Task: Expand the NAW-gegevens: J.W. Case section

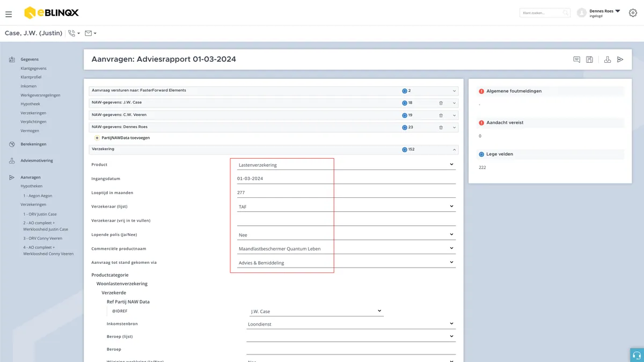Action: point(454,103)
